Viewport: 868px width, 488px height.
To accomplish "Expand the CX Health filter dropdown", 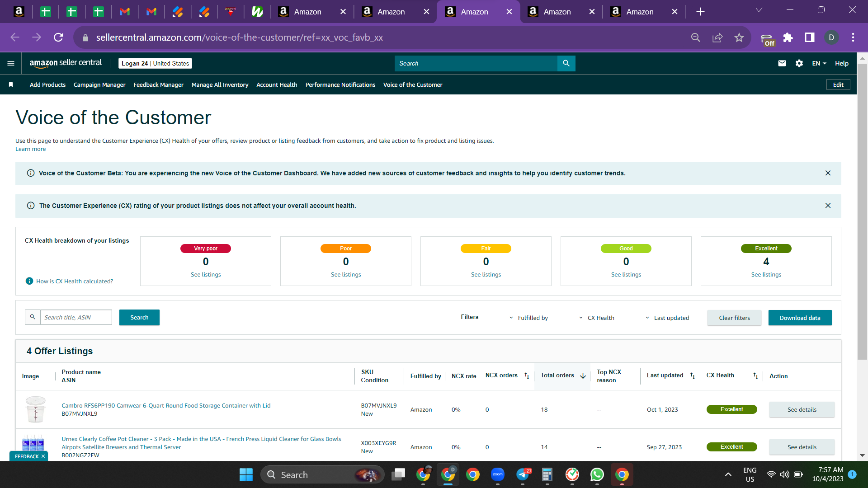I will coord(596,318).
